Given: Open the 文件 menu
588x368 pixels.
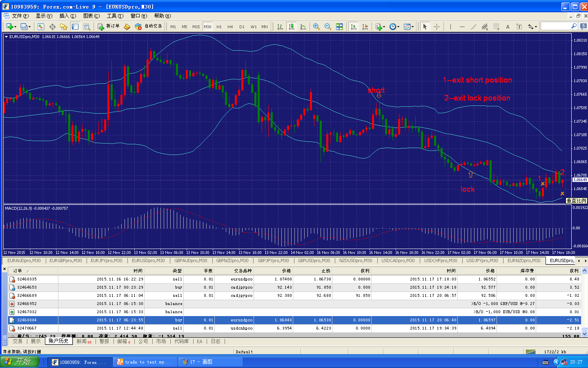Looking at the screenshot, I should click(x=20, y=16).
